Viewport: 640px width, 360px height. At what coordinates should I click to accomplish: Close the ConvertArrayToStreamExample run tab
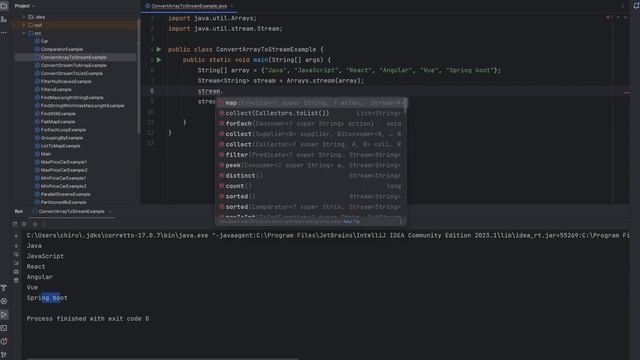[110, 211]
